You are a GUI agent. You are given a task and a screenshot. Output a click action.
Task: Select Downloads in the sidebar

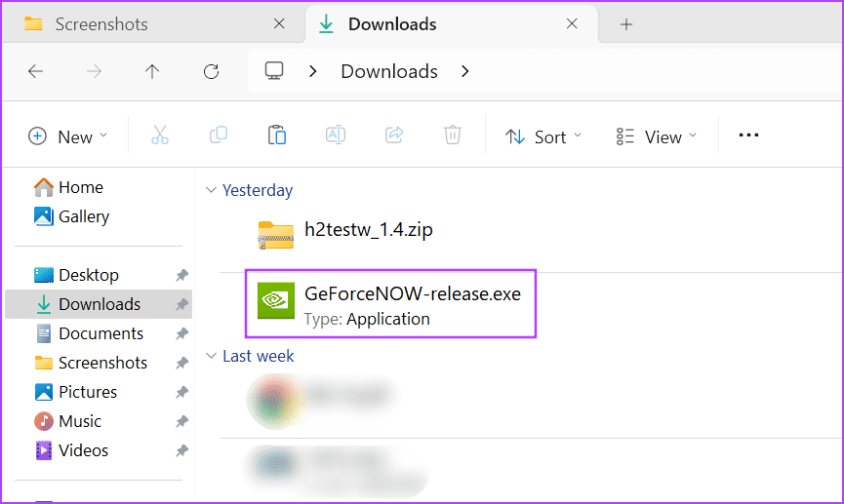pos(99,304)
